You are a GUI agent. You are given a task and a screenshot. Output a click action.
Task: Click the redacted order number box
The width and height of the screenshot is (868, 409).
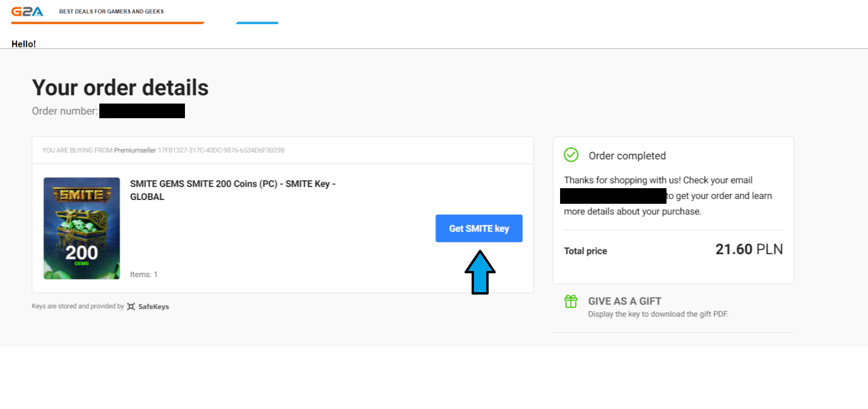pos(142,111)
